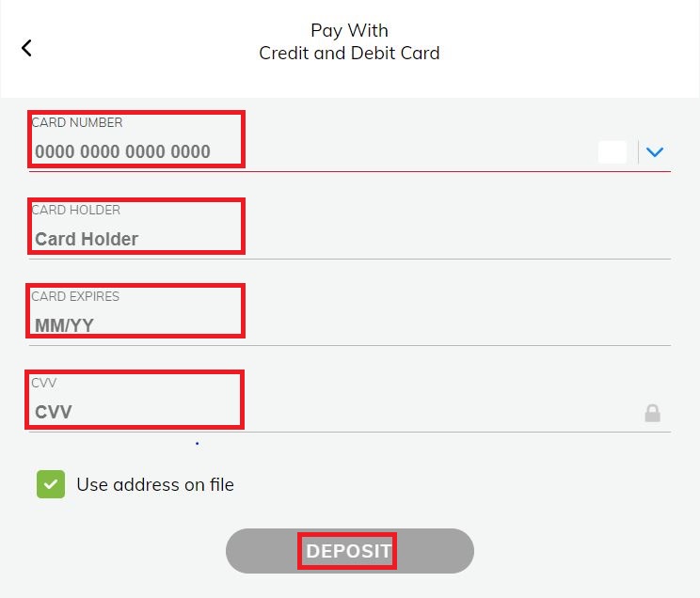Click the small CVV label above field
Image resolution: width=700 pixels, height=598 pixels.
(44, 384)
